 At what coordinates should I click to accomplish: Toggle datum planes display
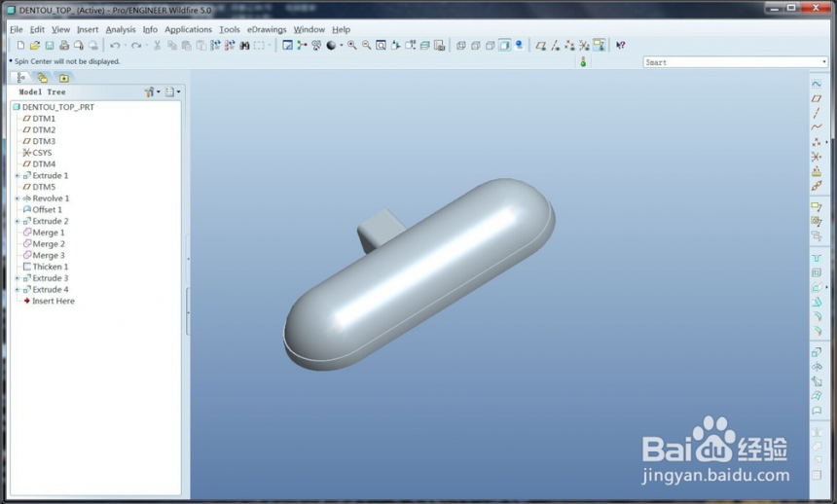click(541, 46)
